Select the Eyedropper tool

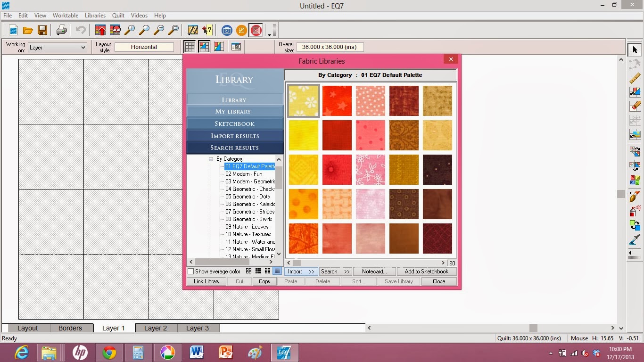coord(635,240)
